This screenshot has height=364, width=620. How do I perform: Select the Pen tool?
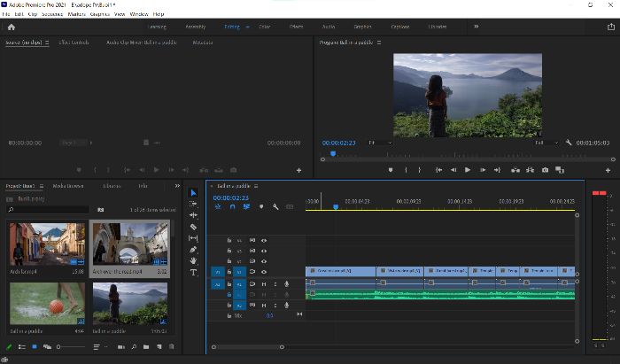pos(193,250)
